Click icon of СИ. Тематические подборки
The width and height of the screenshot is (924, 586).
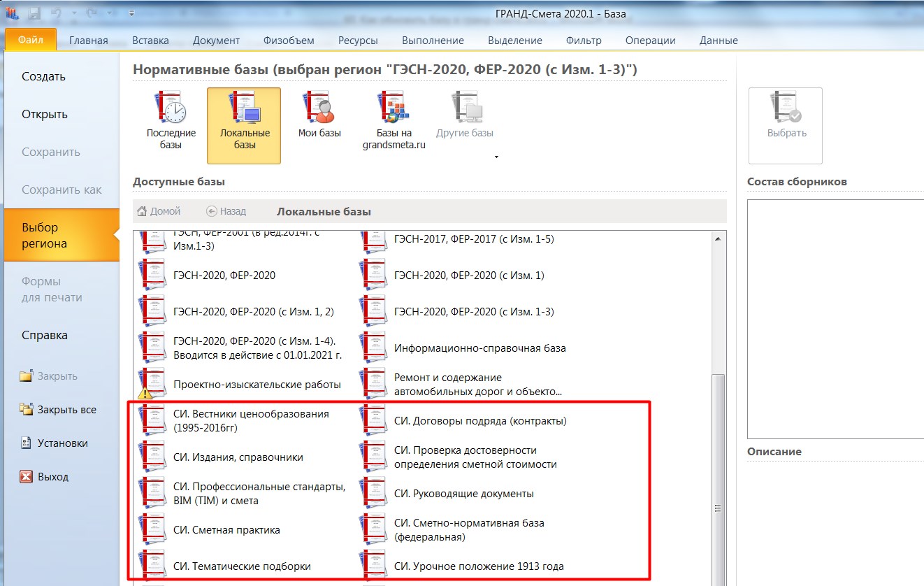pos(152,565)
